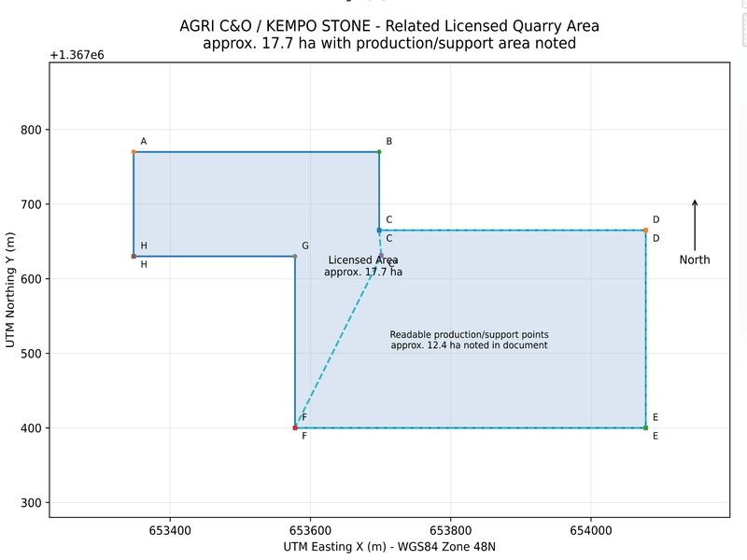Screen dimensions: 747x560
Task: Click the brown square marker at H
Action: (134, 256)
